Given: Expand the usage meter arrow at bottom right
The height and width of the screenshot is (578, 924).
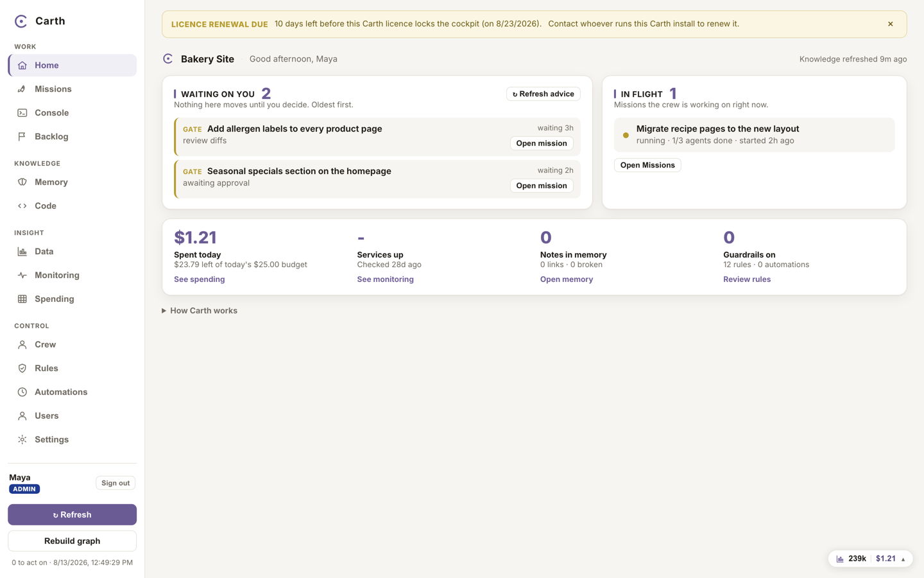Looking at the screenshot, I should click(x=903, y=559).
